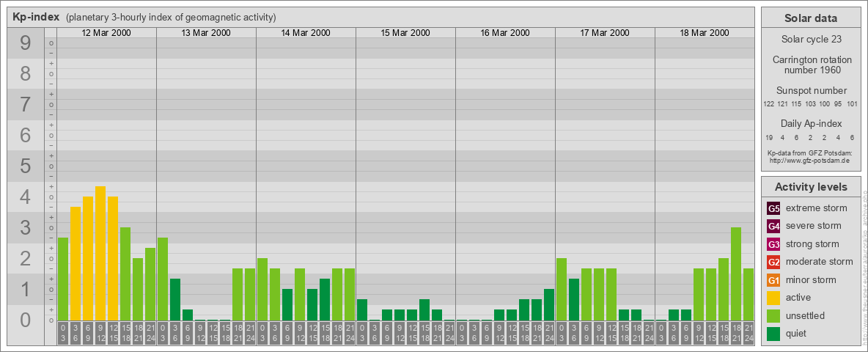Select the dark green quiet swatch
This screenshot has width=868, height=352.
pos(773,333)
